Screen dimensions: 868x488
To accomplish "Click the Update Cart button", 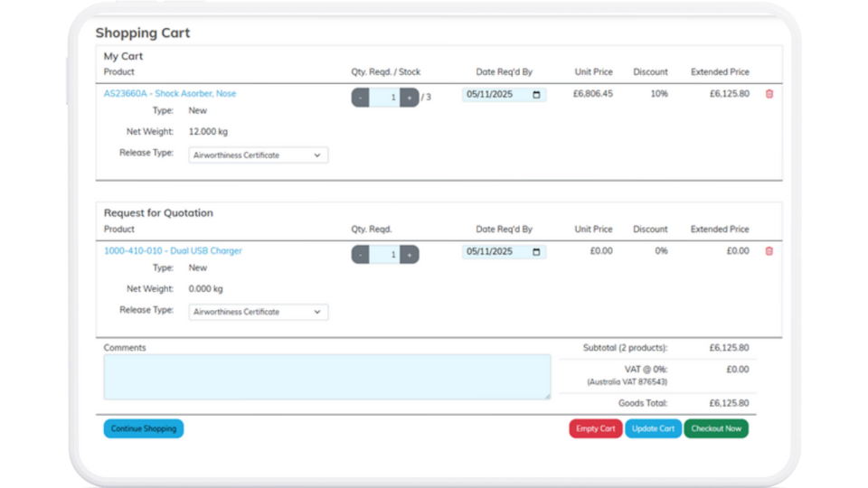I will point(653,428).
